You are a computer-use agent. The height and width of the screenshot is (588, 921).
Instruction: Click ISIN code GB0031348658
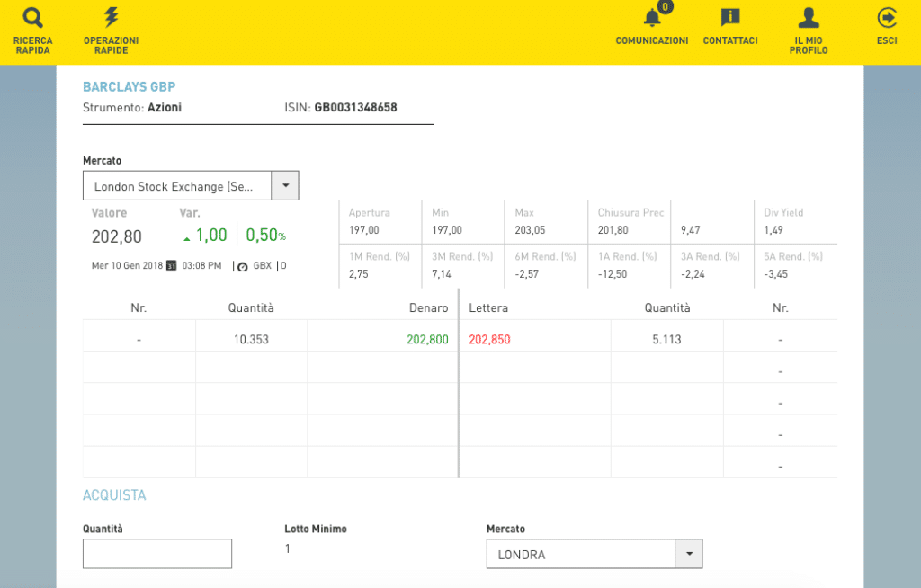pos(355,108)
